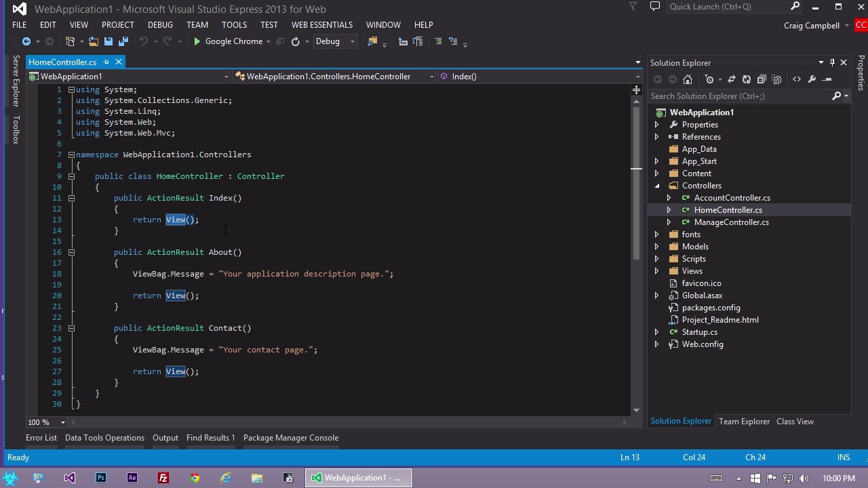
Task: Expand the AccountController.cs node
Action: [669, 198]
